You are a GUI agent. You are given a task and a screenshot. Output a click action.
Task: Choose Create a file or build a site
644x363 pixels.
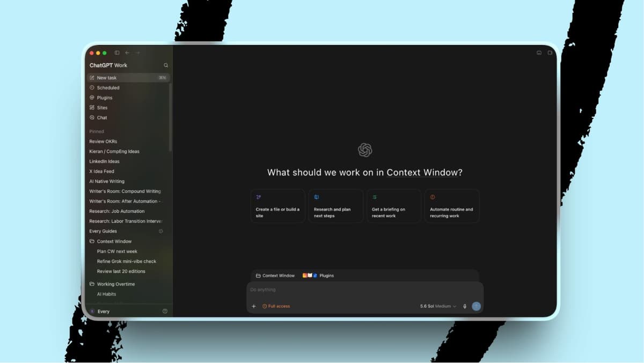278,206
